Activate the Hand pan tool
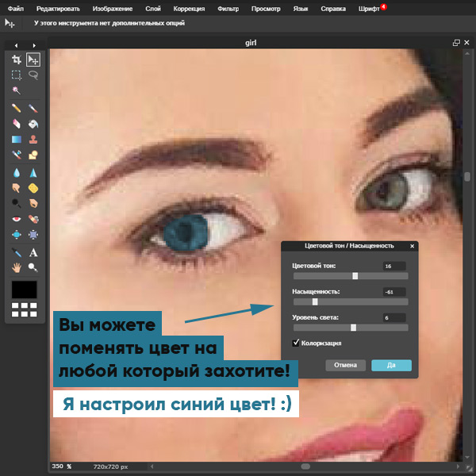 click(x=16, y=267)
